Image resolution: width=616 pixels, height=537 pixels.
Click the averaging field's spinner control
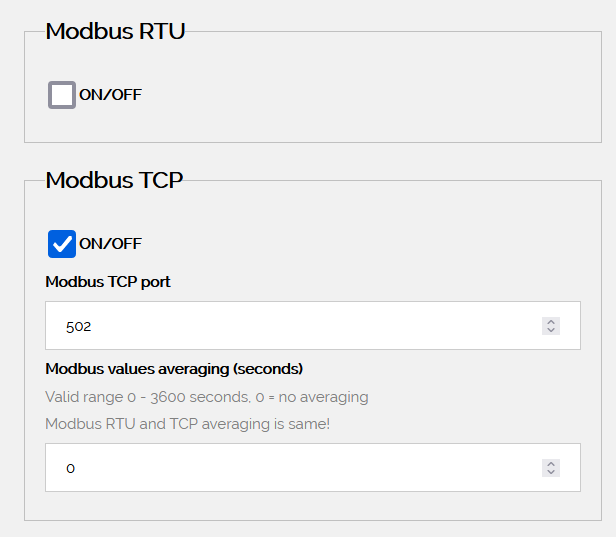(551, 468)
